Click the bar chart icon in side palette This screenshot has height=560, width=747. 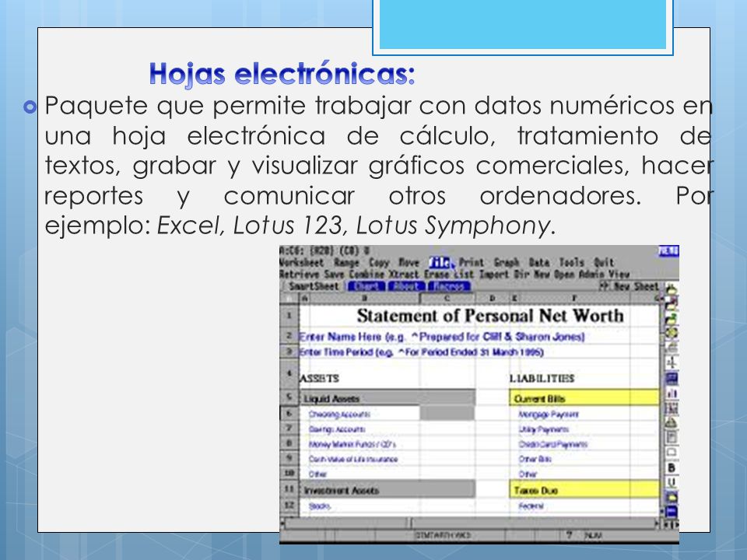pyautogui.click(x=672, y=394)
